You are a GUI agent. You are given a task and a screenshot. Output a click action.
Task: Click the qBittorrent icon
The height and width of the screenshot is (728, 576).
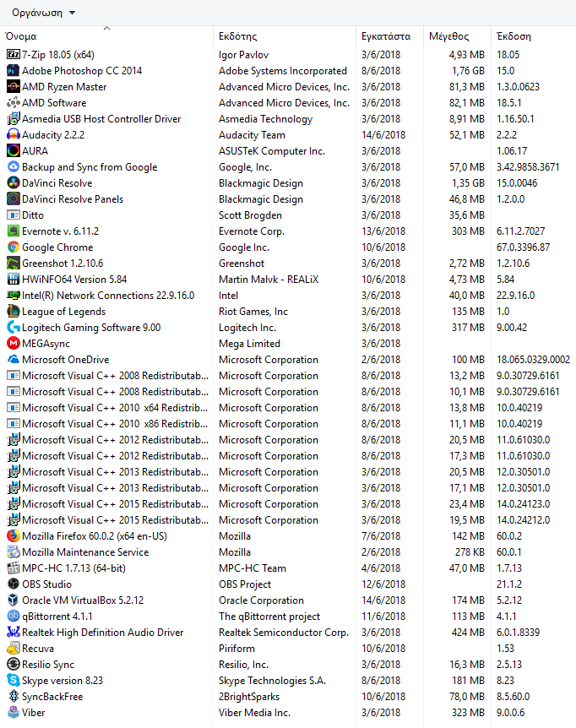(x=14, y=617)
